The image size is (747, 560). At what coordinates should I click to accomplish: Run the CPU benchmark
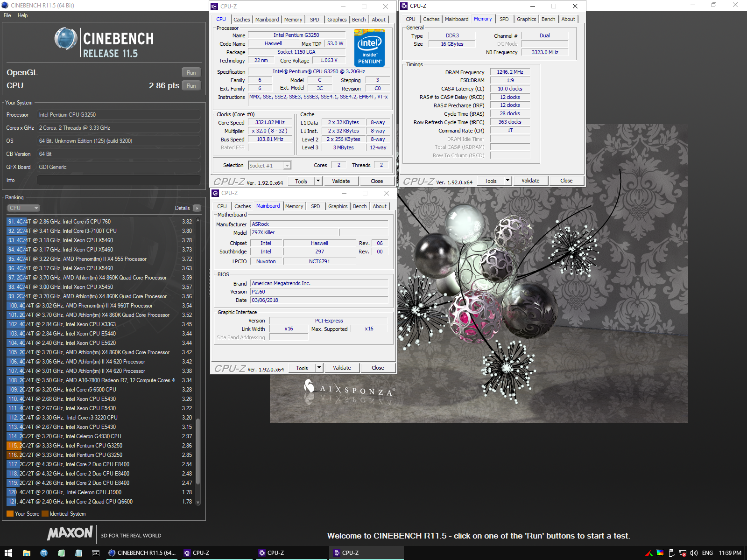(191, 86)
